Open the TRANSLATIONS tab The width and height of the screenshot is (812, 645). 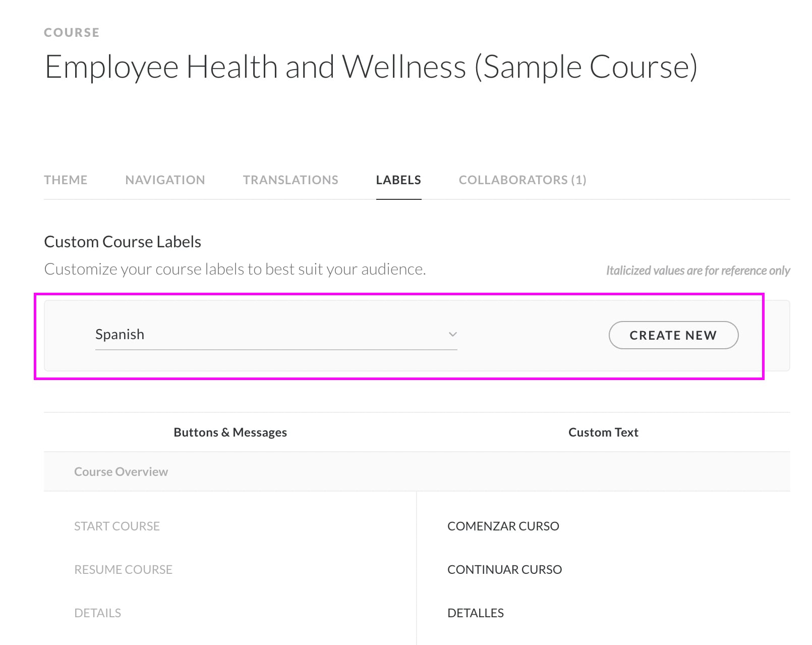point(291,180)
